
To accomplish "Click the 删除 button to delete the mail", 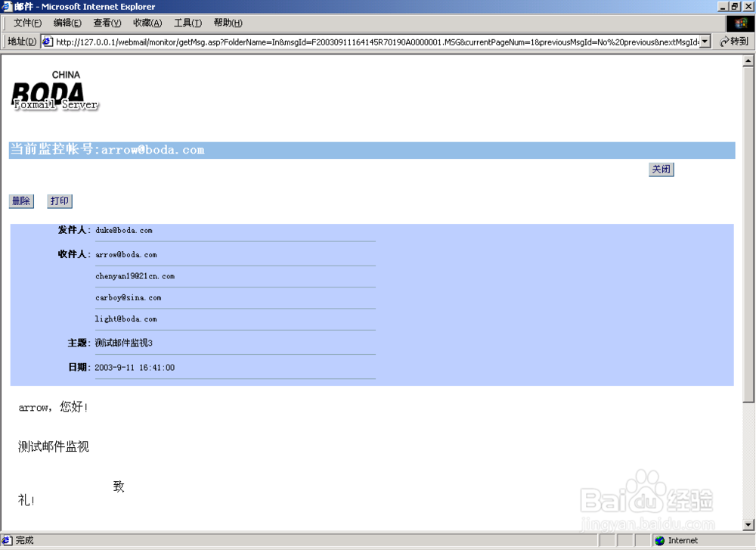I will pyautogui.click(x=20, y=200).
